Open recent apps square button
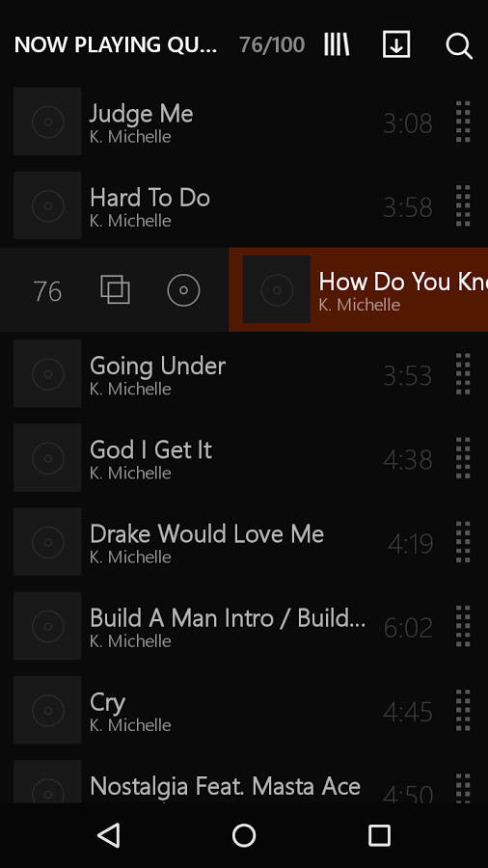Viewport: 488px width, 868px height. [x=380, y=835]
